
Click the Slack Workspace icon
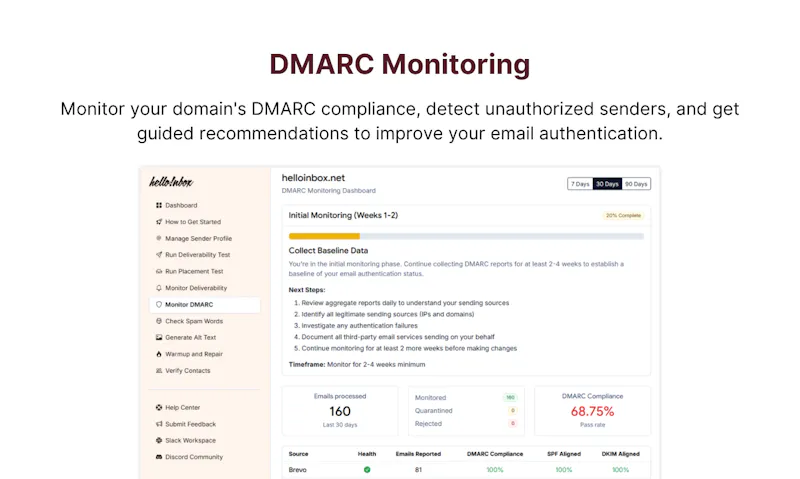click(159, 440)
